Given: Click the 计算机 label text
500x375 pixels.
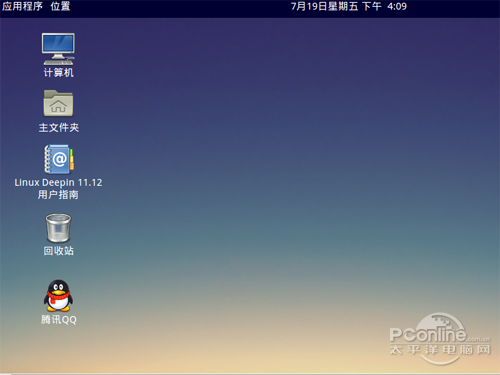Looking at the screenshot, I should (58, 72).
